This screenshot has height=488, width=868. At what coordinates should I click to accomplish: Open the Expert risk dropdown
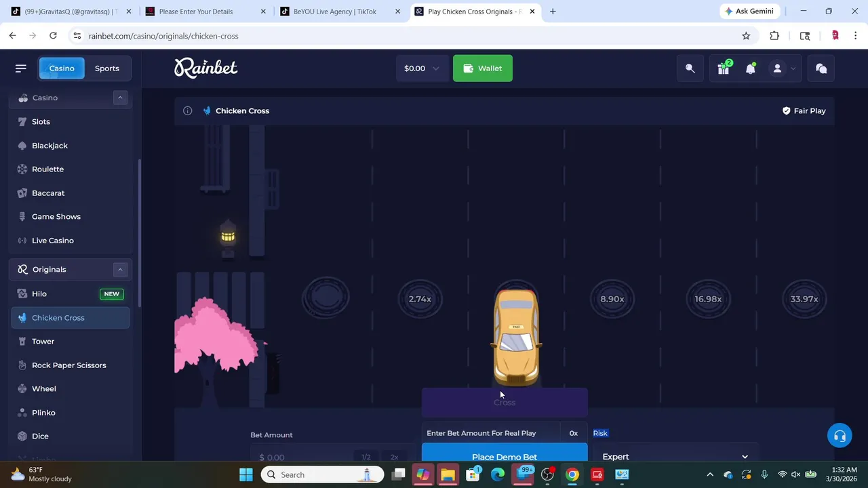point(675,453)
